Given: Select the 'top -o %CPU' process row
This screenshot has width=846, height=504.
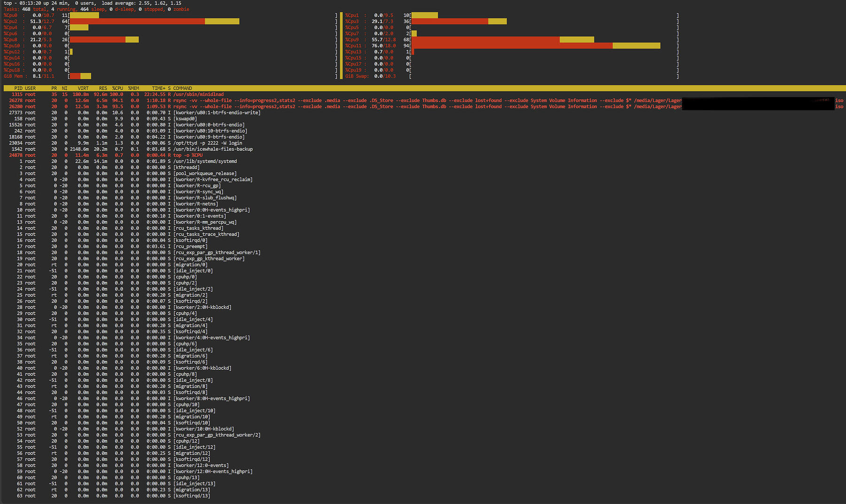Looking at the screenshot, I should [188, 155].
